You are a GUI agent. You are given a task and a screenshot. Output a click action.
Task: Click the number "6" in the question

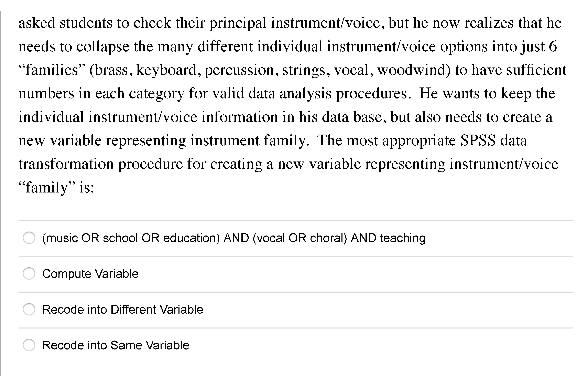[553, 46]
